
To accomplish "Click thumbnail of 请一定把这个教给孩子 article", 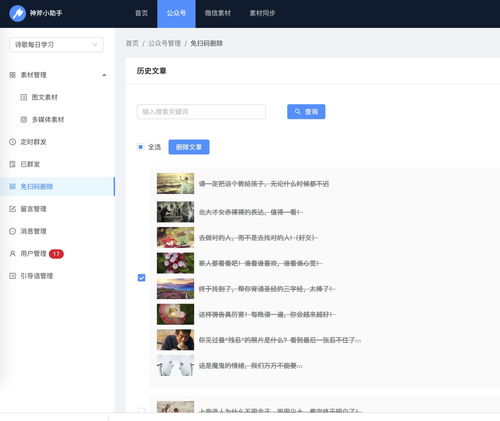I will tap(175, 183).
